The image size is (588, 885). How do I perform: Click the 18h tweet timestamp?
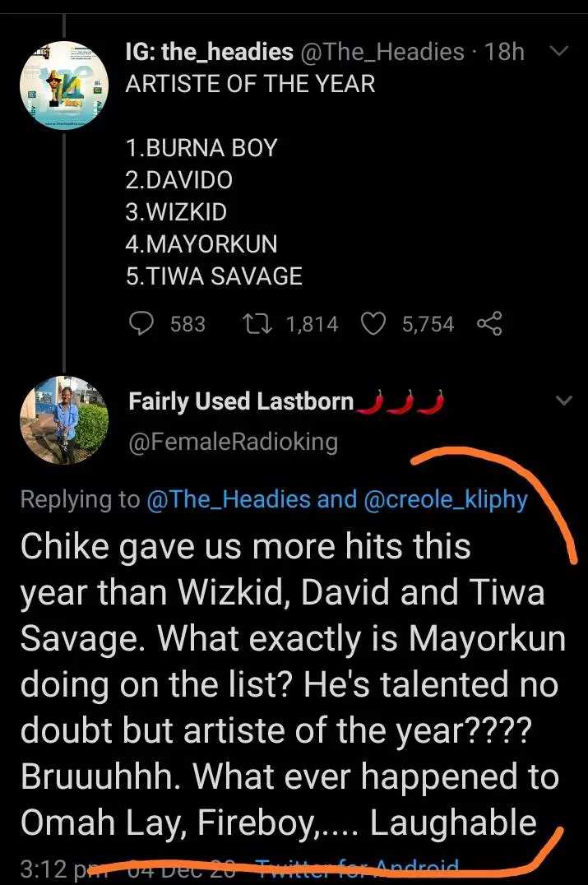click(x=505, y=53)
